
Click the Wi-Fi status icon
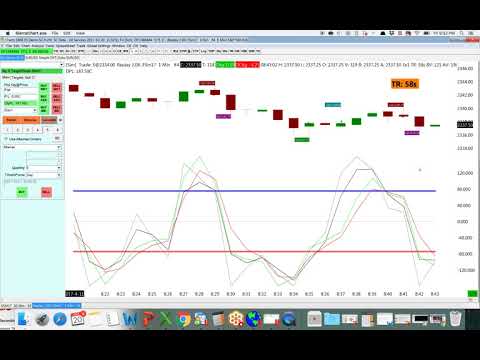[417, 33]
